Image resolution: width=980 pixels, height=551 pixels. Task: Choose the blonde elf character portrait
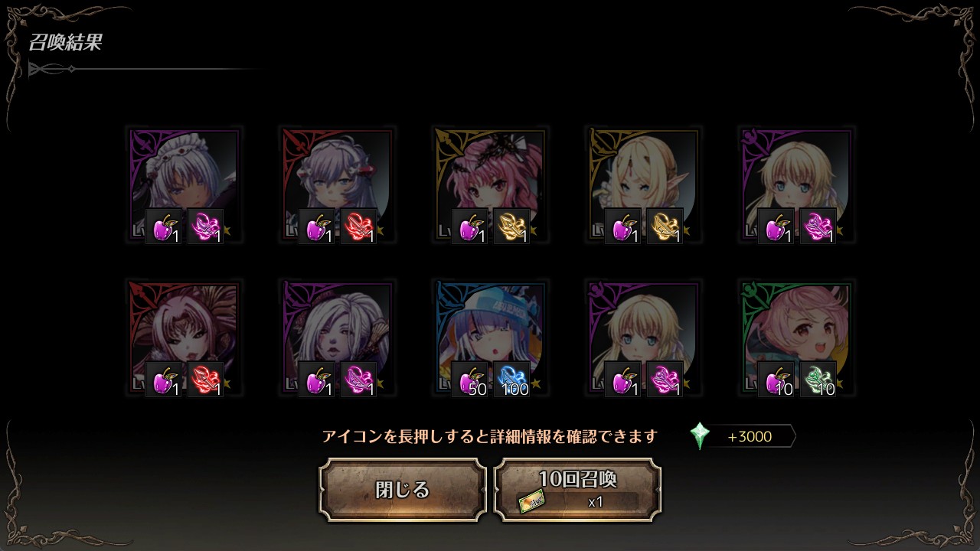(643, 185)
